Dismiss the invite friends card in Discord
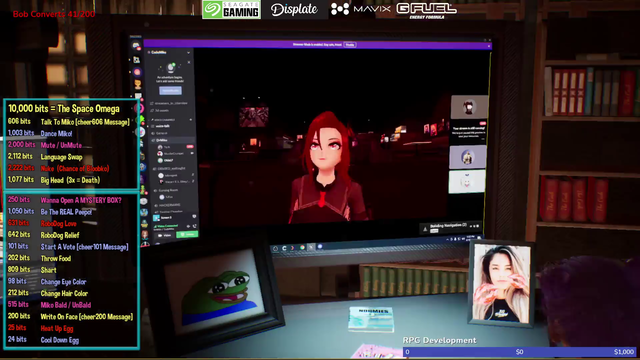 tap(189, 62)
